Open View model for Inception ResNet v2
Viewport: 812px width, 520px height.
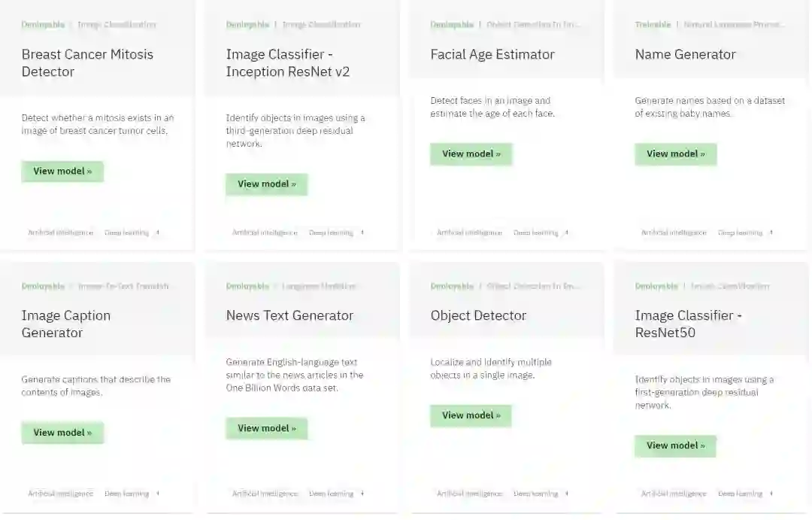pos(267,184)
